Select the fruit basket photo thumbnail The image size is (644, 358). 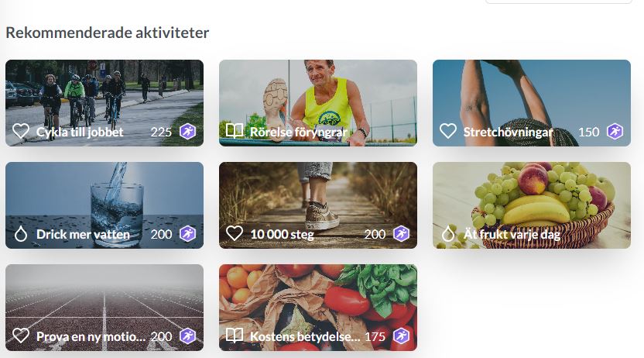pos(532,205)
